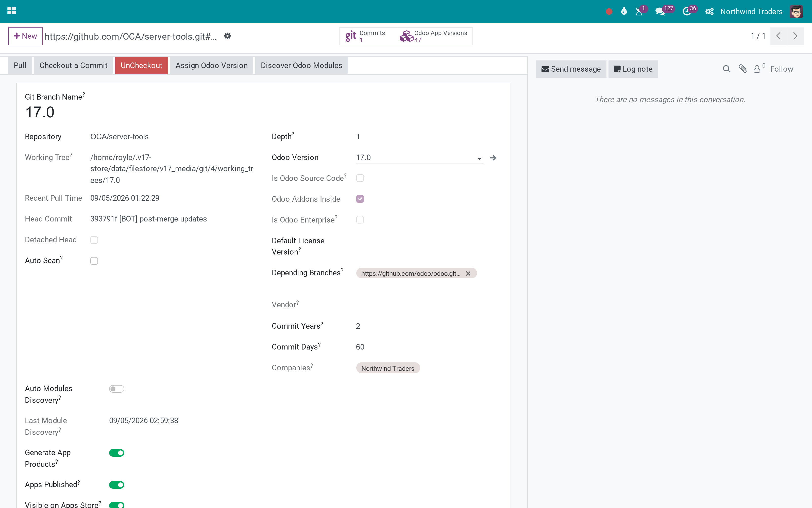Screen dimensions: 812x508
Task: Toggle the Visible on Apps Store switch
Action: click(x=117, y=505)
